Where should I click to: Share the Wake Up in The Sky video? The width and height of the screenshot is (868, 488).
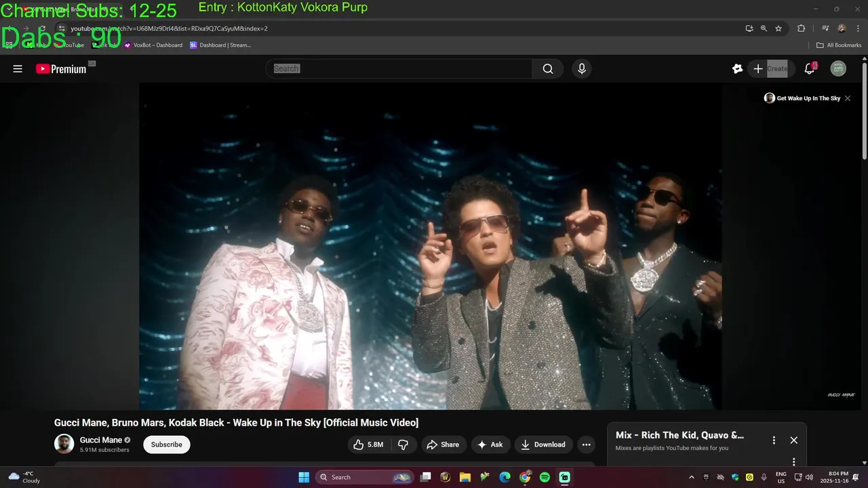443,445
